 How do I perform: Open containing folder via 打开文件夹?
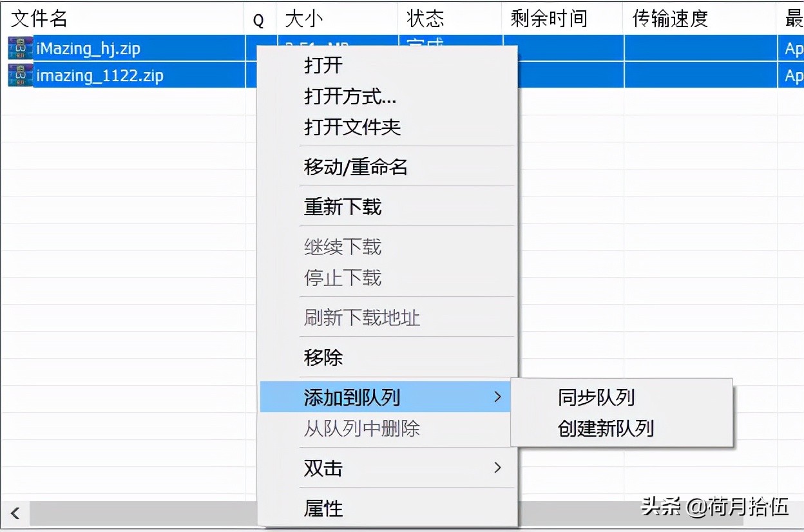[x=353, y=127]
